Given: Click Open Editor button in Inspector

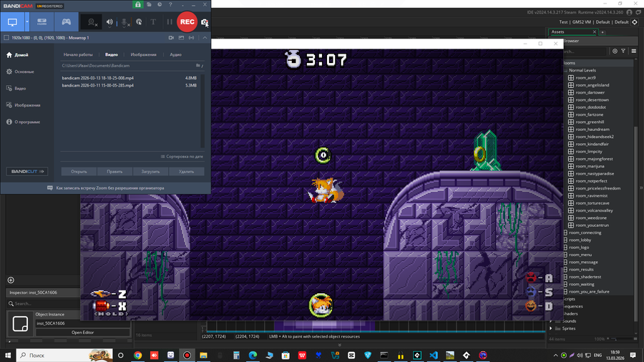Looking at the screenshot, I should click(82, 333).
